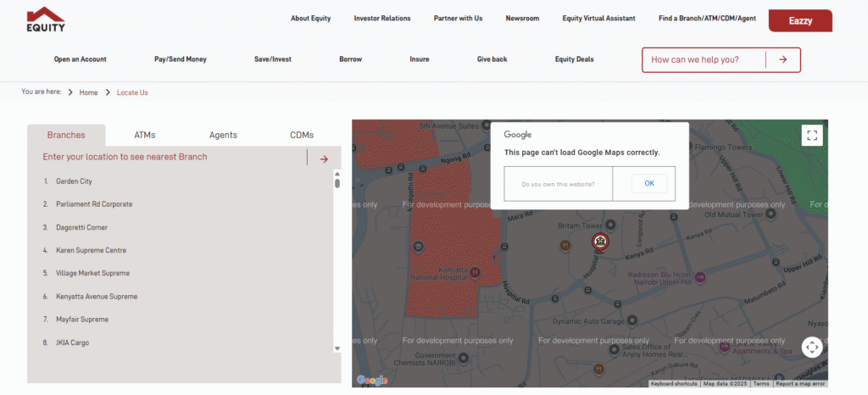Click Radisson Blu Hotel map pin
The height and width of the screenshot is (395, 868).
point(700,278)
